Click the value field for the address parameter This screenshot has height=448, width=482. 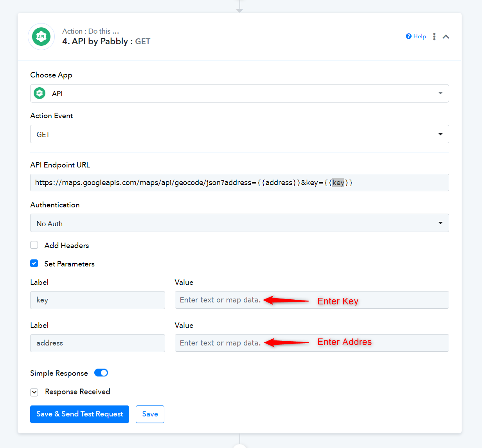(312, 343)
